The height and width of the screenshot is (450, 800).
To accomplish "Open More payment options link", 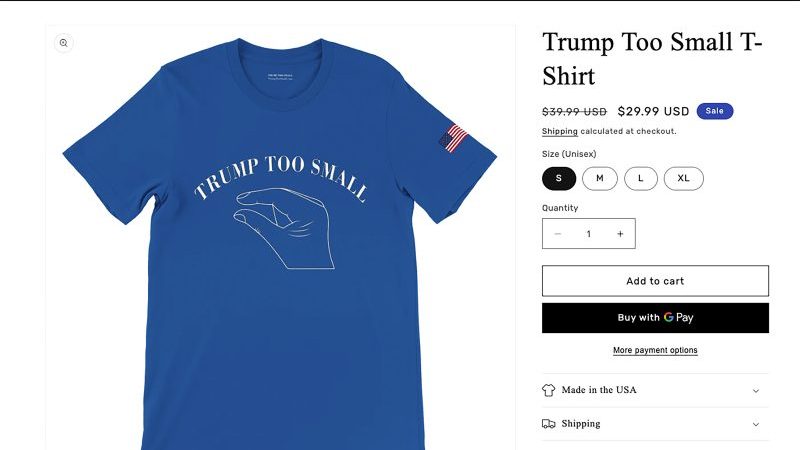I will [x=655, y=350].
